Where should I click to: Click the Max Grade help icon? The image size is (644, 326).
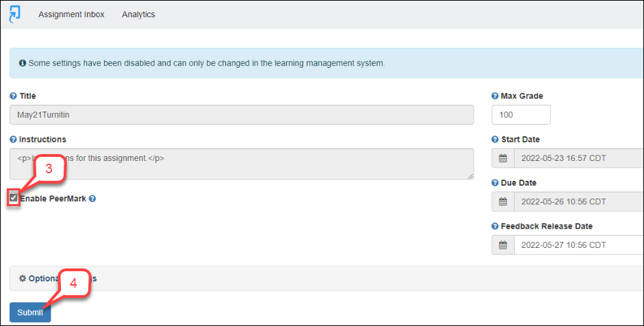495,97
